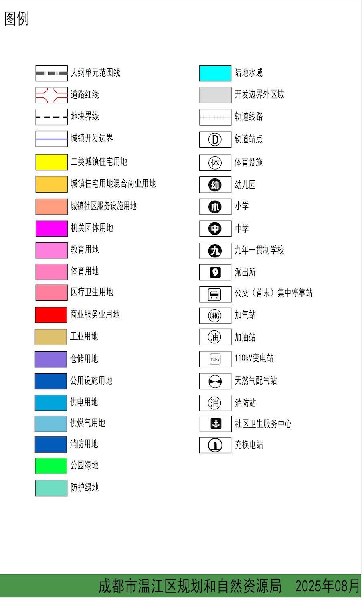Click the 图例 heading text
The width and height of the screenshot is (364, 600).
pos(16,18)
